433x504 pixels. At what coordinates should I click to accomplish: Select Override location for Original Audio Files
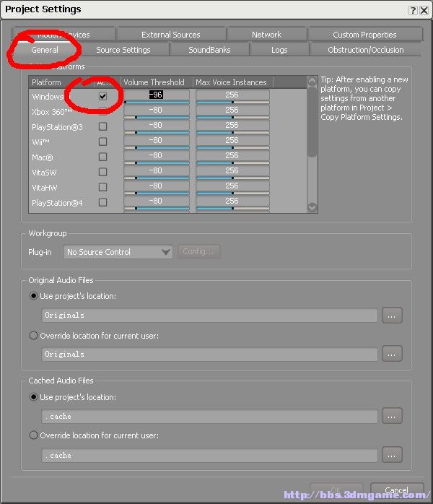click(33, 336)
